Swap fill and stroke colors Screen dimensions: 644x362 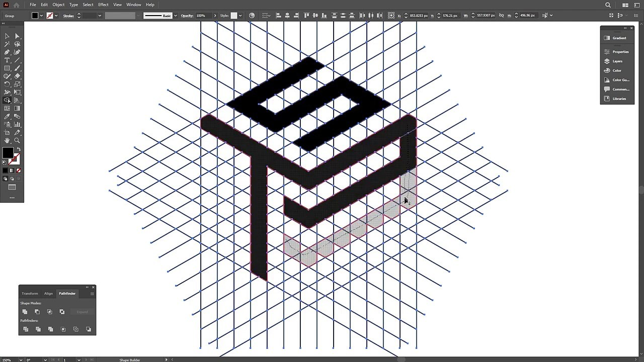tap(19, 149)
